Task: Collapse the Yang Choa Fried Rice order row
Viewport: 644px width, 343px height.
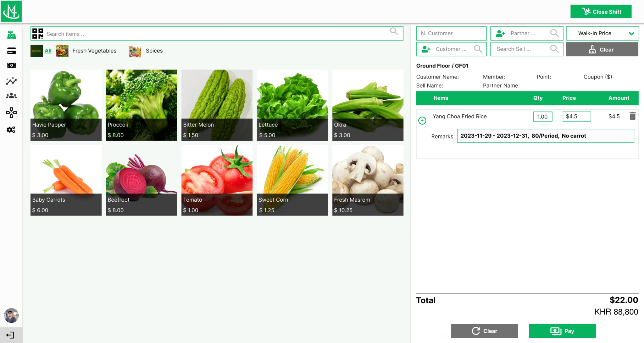Action: (422, 120)
